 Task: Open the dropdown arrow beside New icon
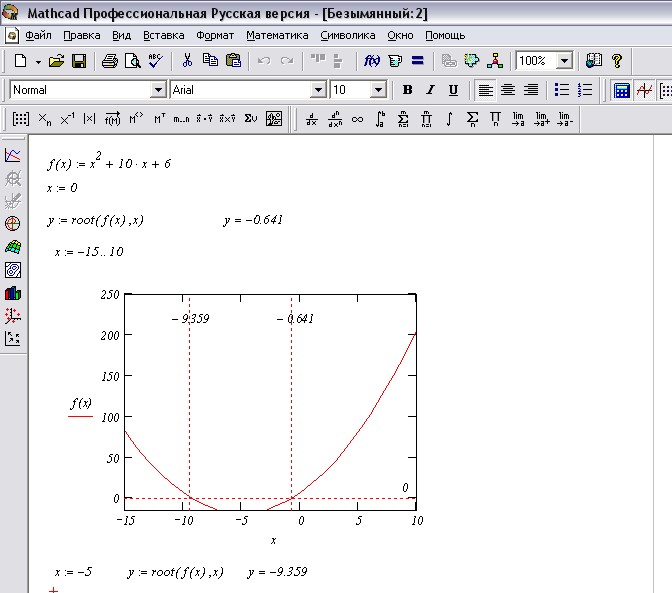pos(38,62)
